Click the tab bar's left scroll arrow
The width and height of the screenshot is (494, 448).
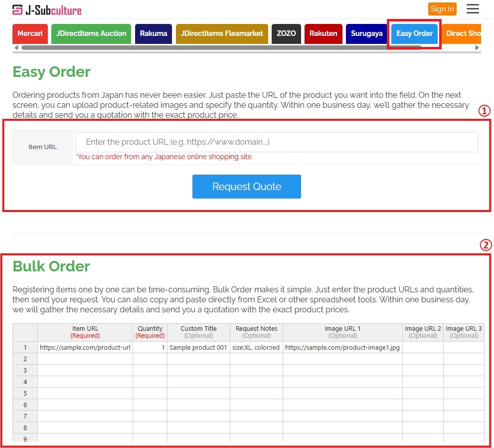pyautogui.click(x=16, y=48)
